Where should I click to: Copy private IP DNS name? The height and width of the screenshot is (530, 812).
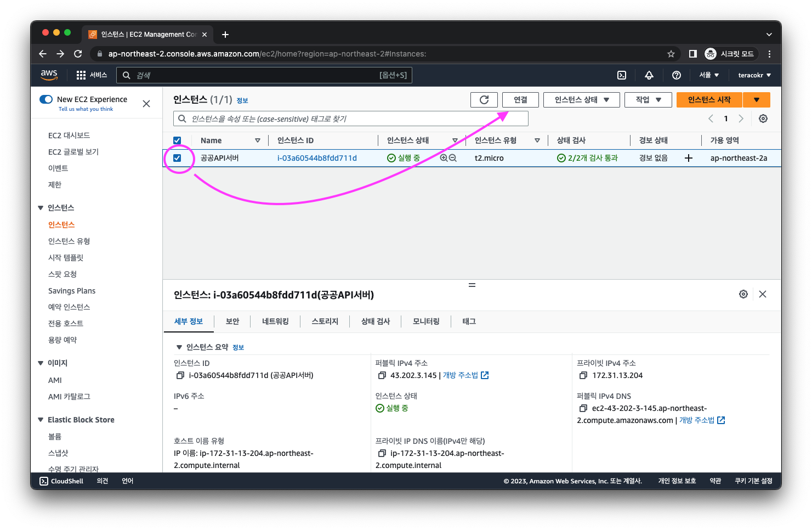(x=382, y=453)
